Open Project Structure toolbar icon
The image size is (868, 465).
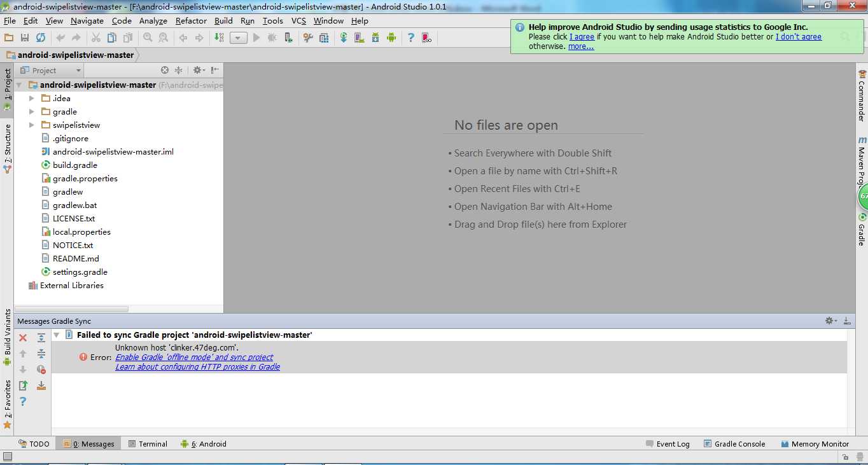click(324, 38)
